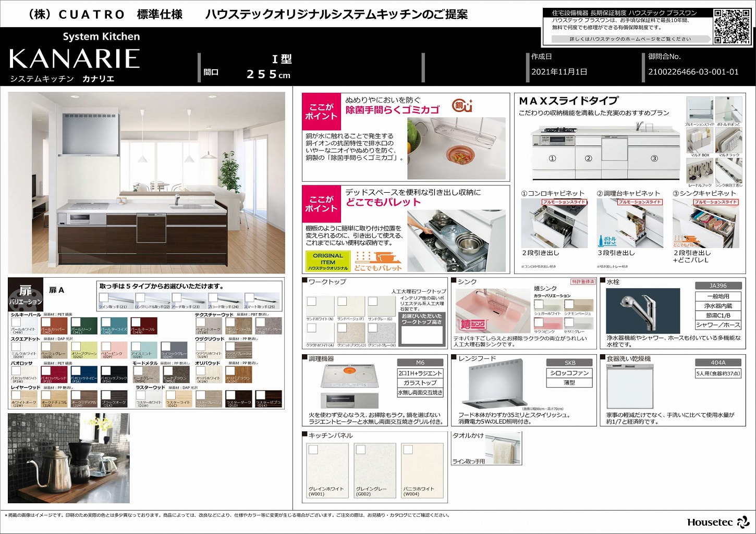The image size is (756, 534).
Task: Click the blue ボトルすぽっと bottle icon
Action: 607,241
